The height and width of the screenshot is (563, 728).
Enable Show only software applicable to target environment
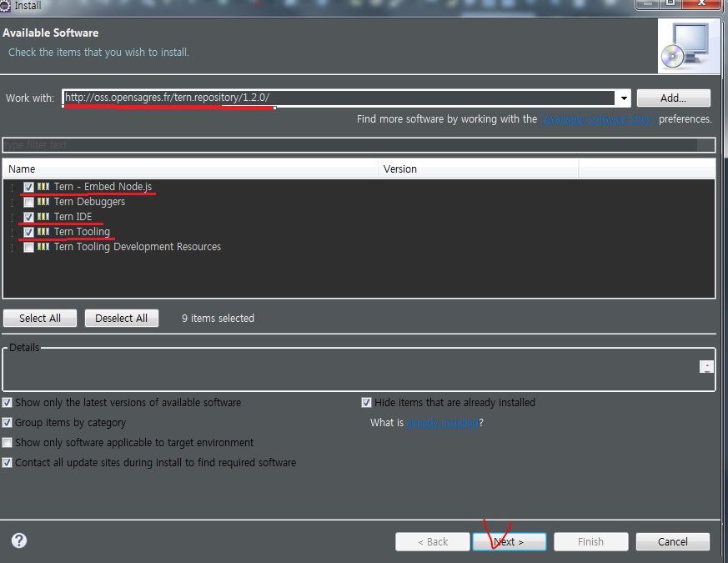(x=7, y=442)
